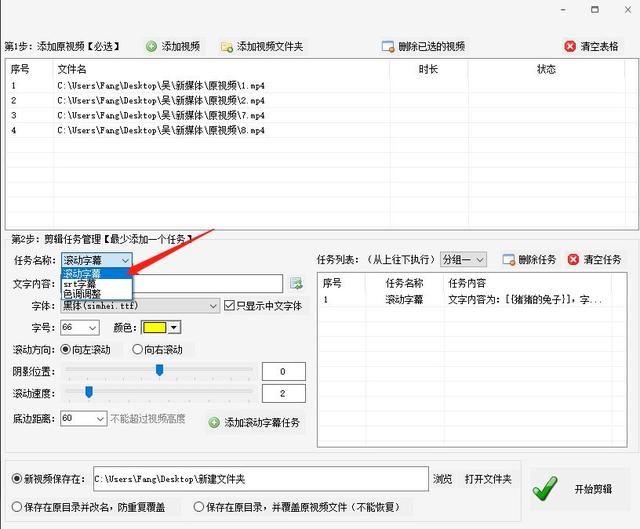Toggle the 只显示中文字体 checkbox
Image resolution: width=640 pixels, height=529 pixels.
click(x=229, y=306)
